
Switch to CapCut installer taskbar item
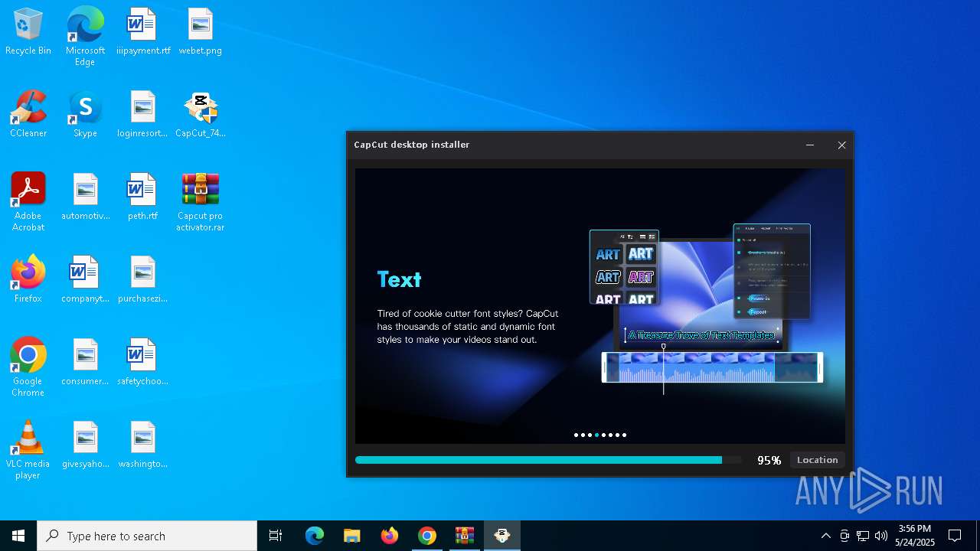502,536
